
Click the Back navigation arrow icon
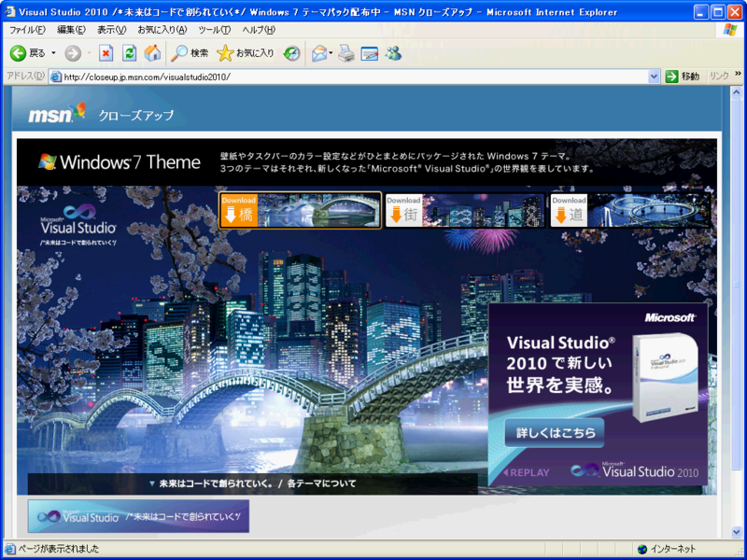18,53
